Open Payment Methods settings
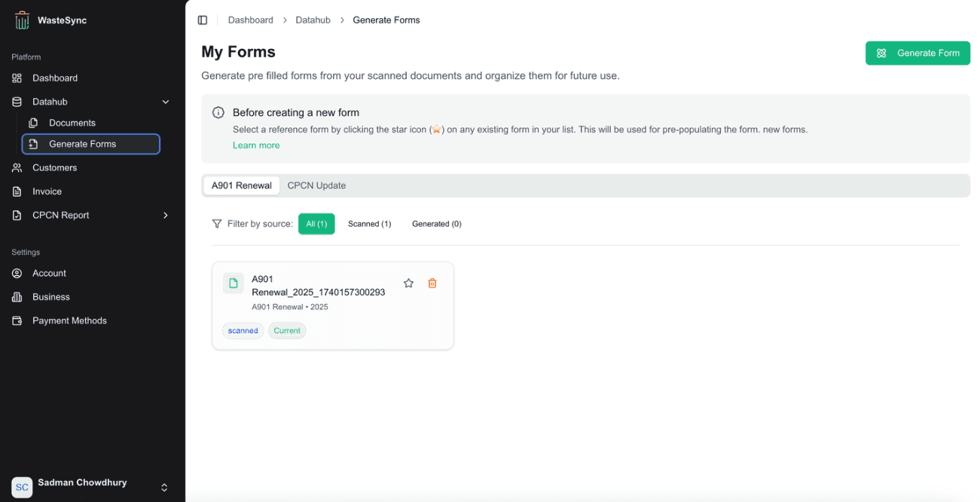Screen dimensions: 980x502 pyautogui.click(x=90, y=321)
